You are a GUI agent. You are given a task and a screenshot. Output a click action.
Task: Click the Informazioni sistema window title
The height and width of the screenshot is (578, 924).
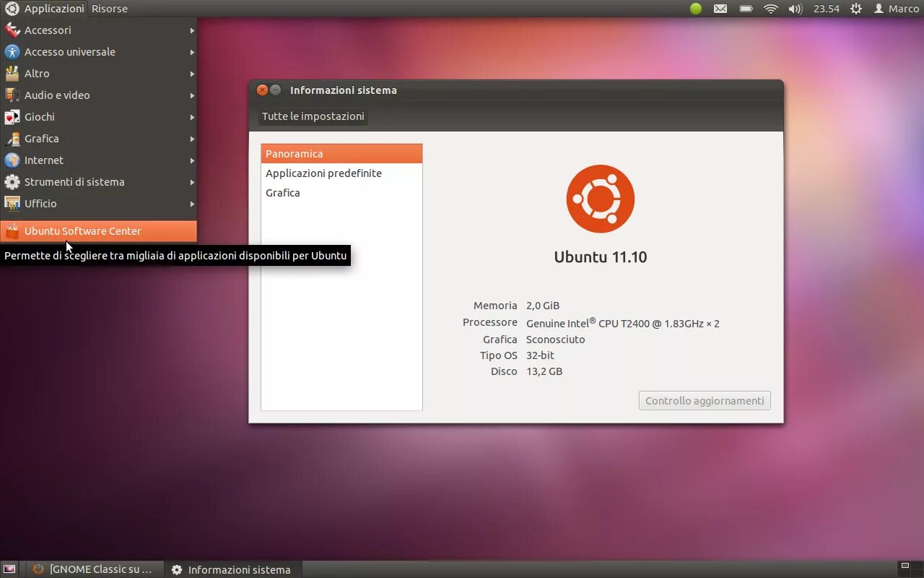344,90
